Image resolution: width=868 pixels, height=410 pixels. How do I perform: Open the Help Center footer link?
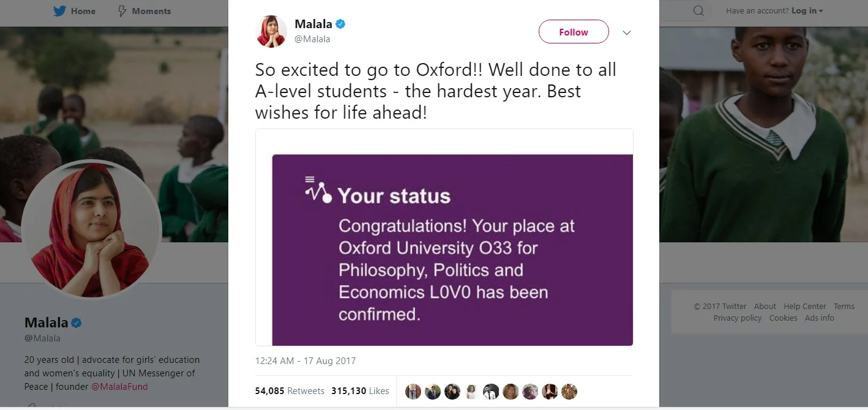(x=804, y=307)
